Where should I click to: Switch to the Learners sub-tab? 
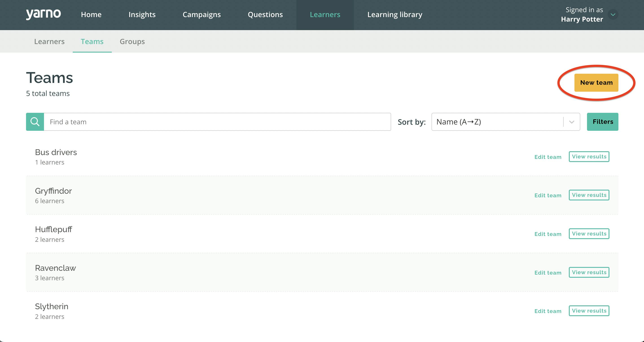coord(49,41)
